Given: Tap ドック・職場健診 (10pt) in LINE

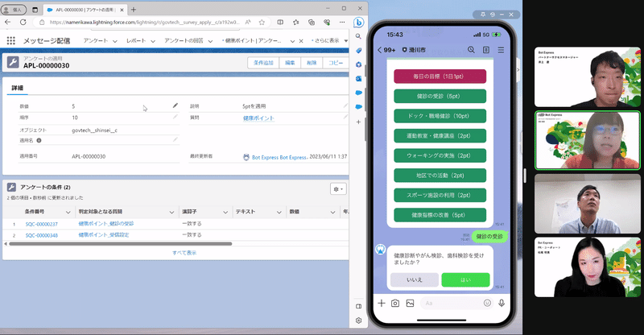Looking at the screenshot, I should 440,116.
